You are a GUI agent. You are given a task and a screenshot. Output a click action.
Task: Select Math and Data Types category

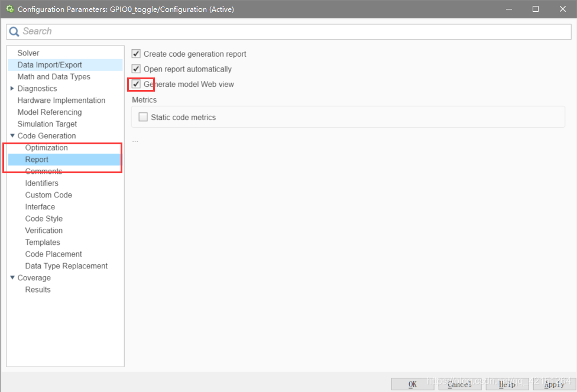point(54,76)
